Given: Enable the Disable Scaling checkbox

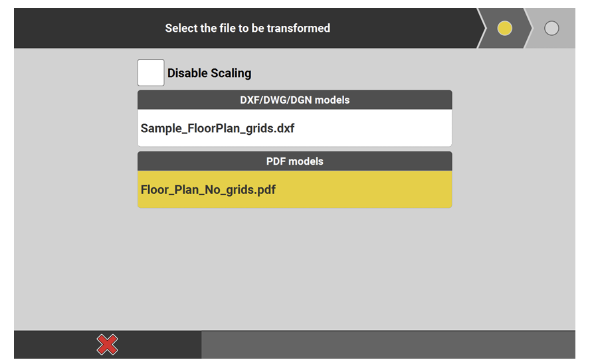Looking at the screenshot, I should 151,72.
